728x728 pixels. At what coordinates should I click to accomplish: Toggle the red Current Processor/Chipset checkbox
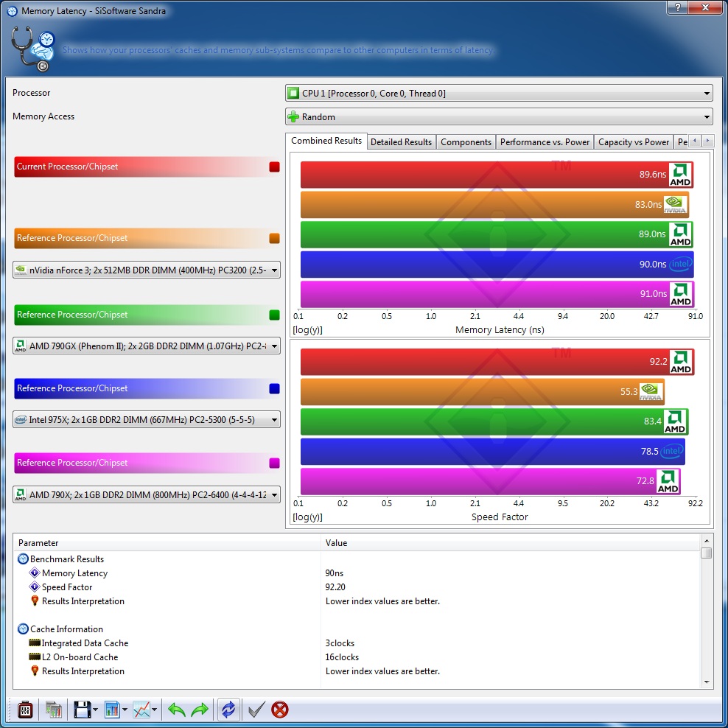point(274,167)
